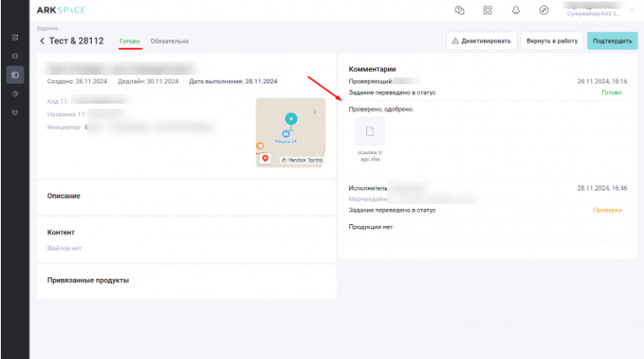Open the database icon in left sidebar
Viewport: 644px width, 359px height.
[15, 56]
